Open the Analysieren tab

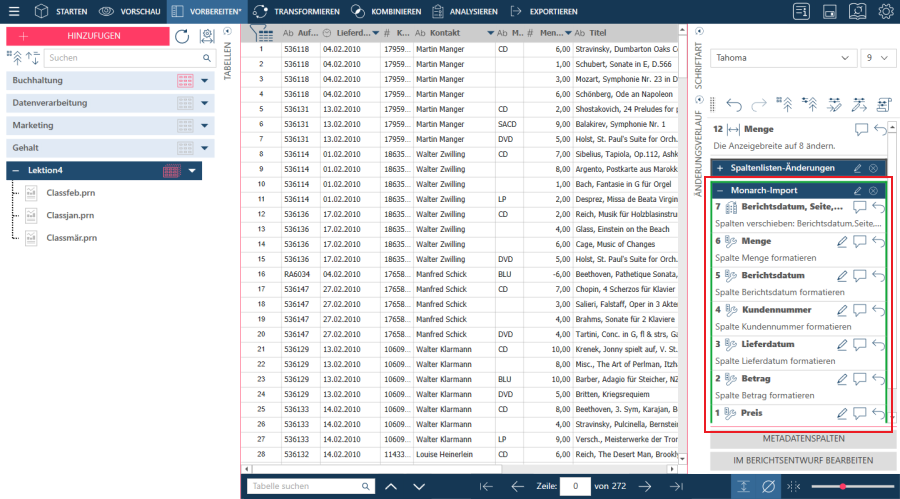coord(465,11)
